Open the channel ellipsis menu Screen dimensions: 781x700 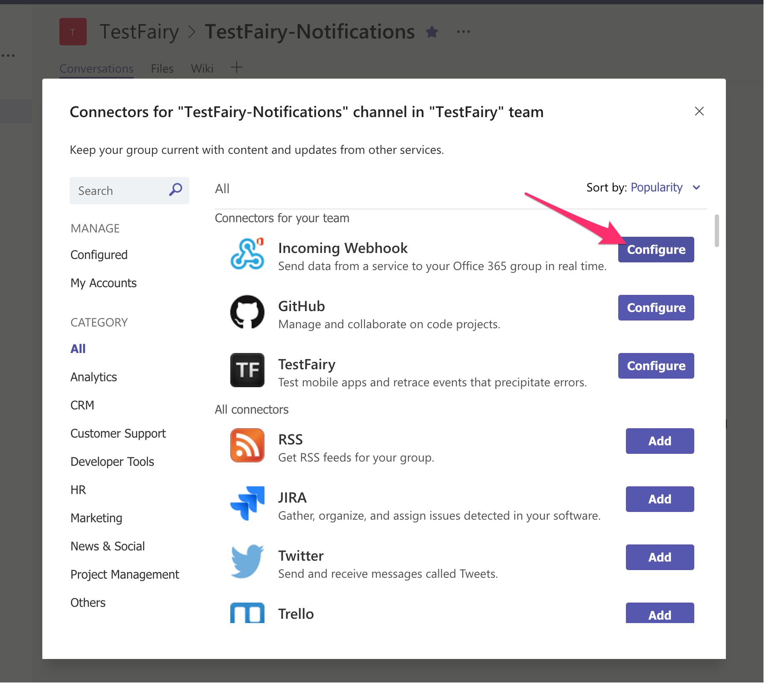pyautogui.click(x=464, y=31)
